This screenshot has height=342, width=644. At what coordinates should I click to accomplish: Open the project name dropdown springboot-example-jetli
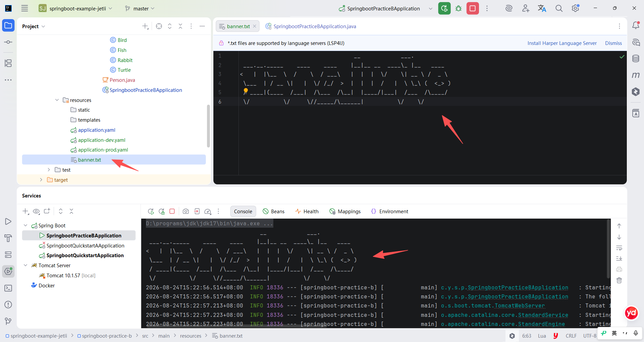click(x=75, y=8)
